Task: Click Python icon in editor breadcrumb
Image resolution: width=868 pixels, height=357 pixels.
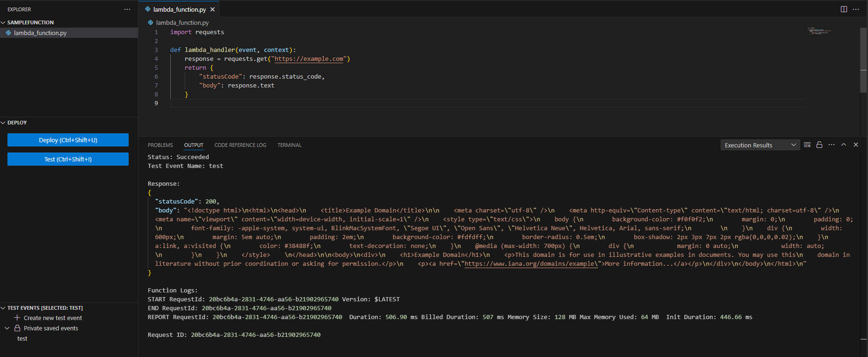Action: [151, 22]
